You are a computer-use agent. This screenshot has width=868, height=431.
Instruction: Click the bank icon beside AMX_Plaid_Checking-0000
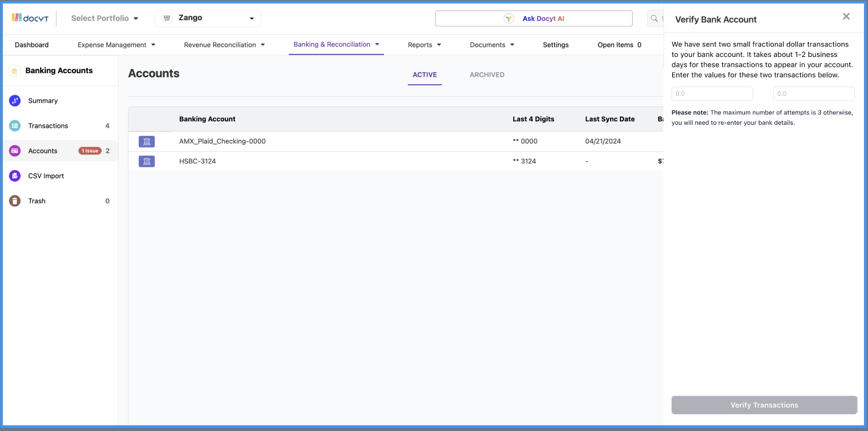coord(146,141)
